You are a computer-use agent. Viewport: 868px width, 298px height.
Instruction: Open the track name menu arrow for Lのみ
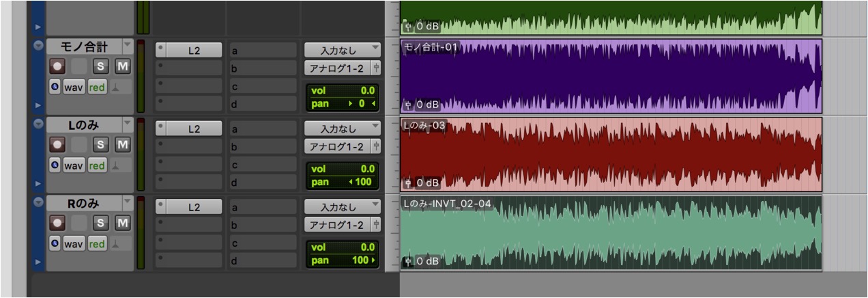pos(127,124)
